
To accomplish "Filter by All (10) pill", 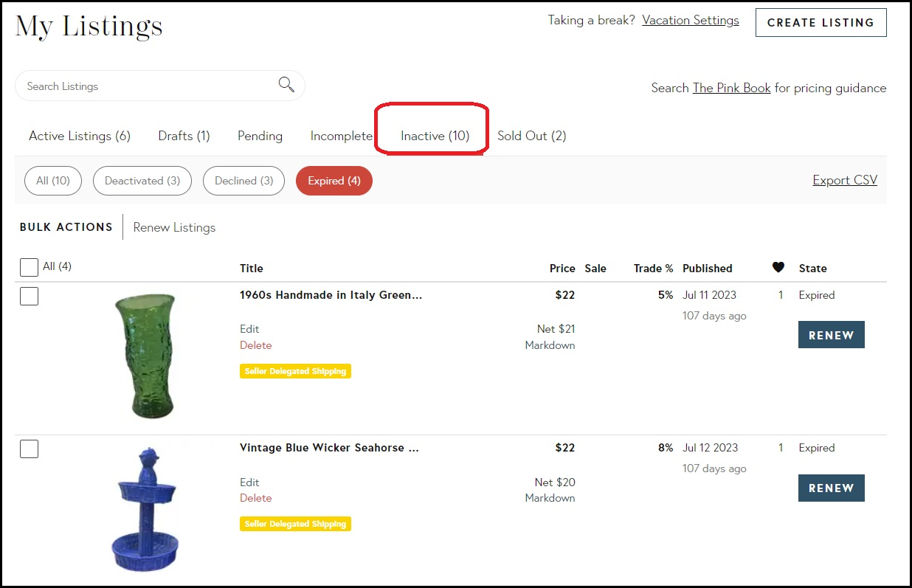I will pyautogui.click(x=53, y=181).
